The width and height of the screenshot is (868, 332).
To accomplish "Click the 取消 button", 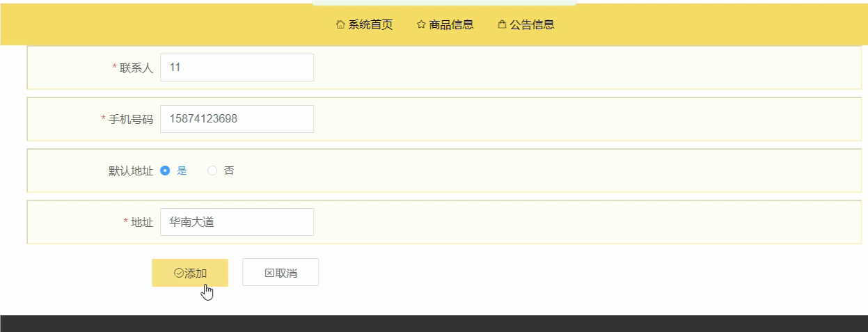I will tap(281, 273).
